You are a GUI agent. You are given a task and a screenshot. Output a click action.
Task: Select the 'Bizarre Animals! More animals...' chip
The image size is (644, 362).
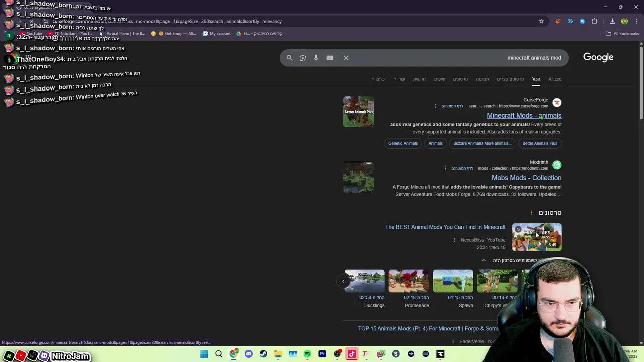pyautogui.click(x=482, y=143)
